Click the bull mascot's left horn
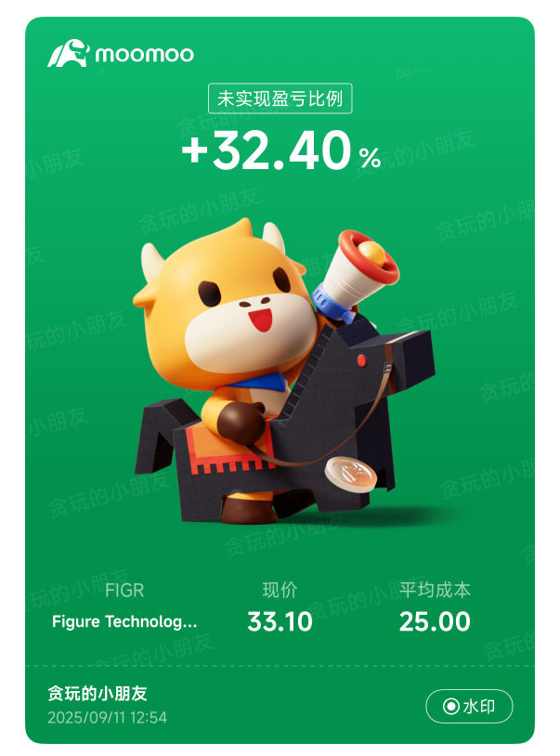This screenshot has height=756, width=560. tap(152, 260)
